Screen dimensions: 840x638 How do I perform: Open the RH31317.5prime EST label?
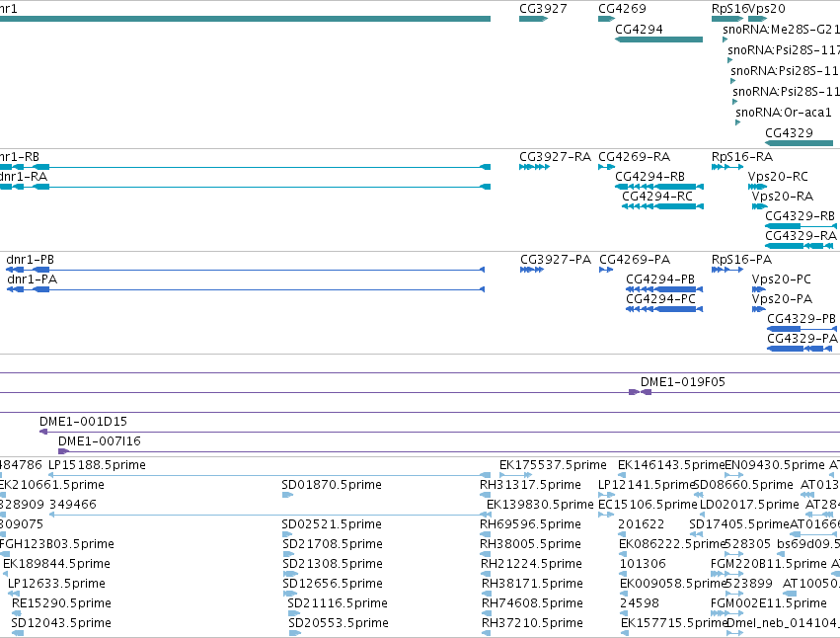pyautogui.click(x=530, y=485)
